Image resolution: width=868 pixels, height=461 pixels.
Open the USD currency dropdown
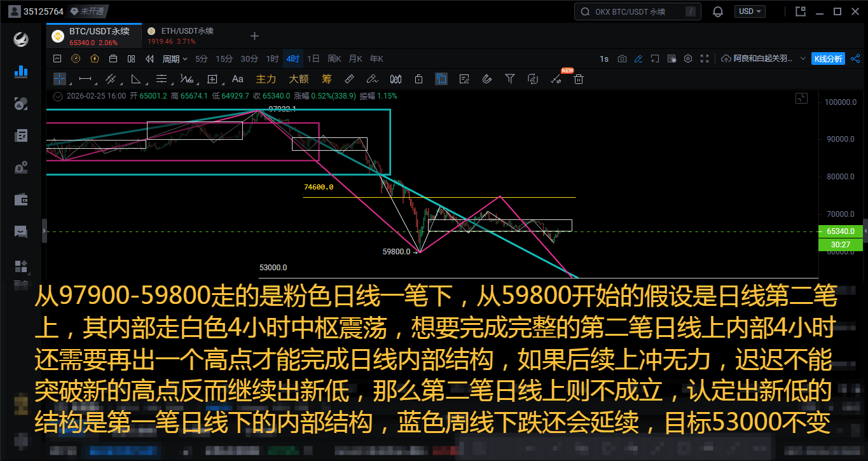click(750, 11)
